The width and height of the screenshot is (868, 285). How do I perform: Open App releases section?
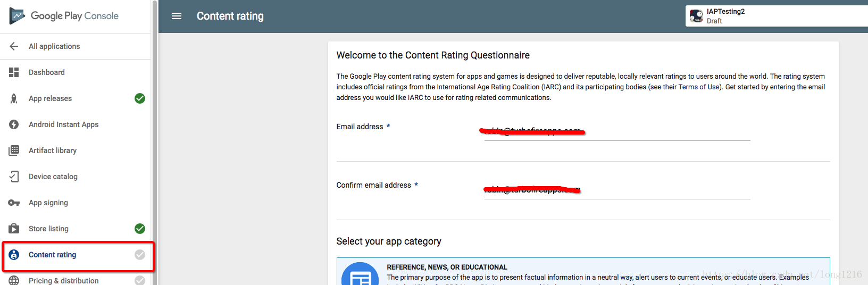click(x=50, y=98)
